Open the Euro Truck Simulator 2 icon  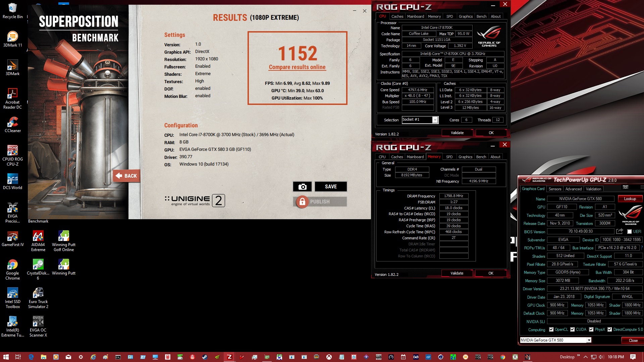click(x=38, y=298)
